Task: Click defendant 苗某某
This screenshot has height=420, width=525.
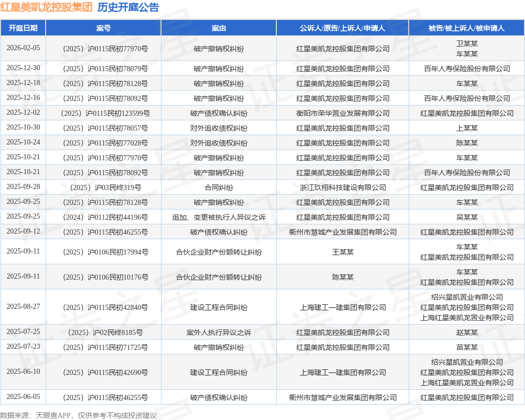Action: click(x=467, y=347)
